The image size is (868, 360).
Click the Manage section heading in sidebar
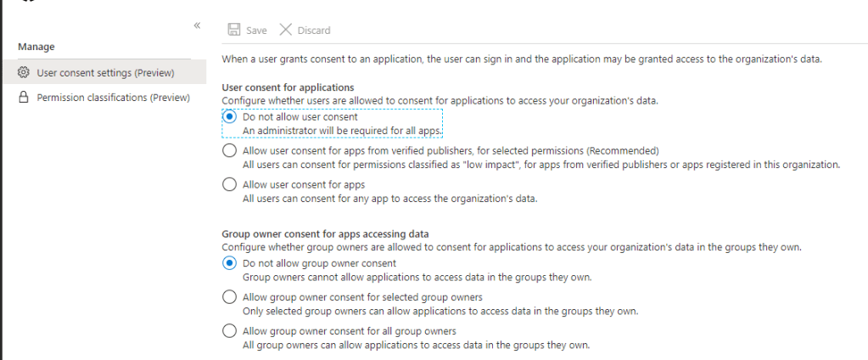pos(36,47)
